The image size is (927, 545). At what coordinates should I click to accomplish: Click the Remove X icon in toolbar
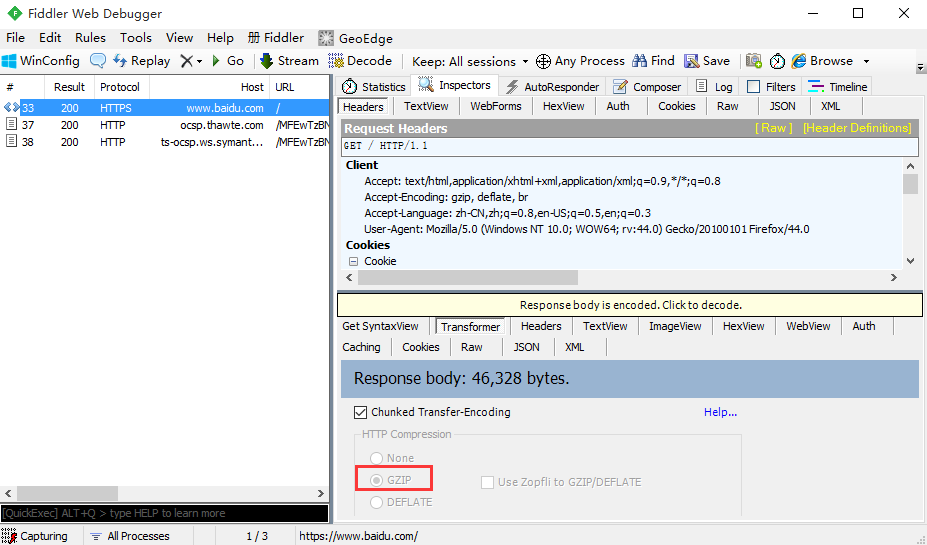click(x=186, y=61)
